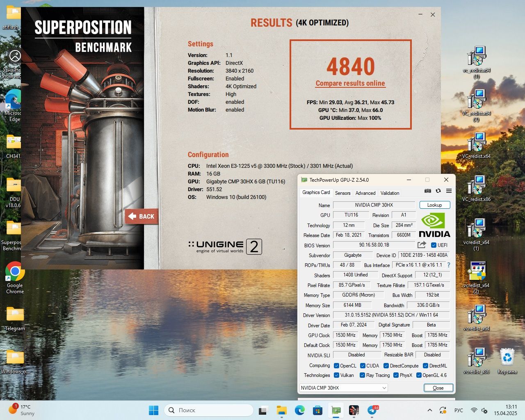
Task: Open Google Chrome desktop shortcut
Action: (x=15, y=278)
